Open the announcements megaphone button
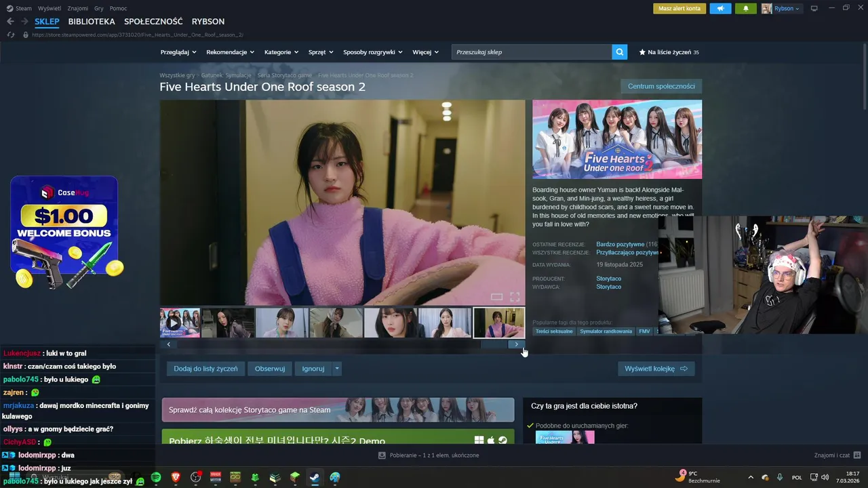868x488 pixels. 720,8
